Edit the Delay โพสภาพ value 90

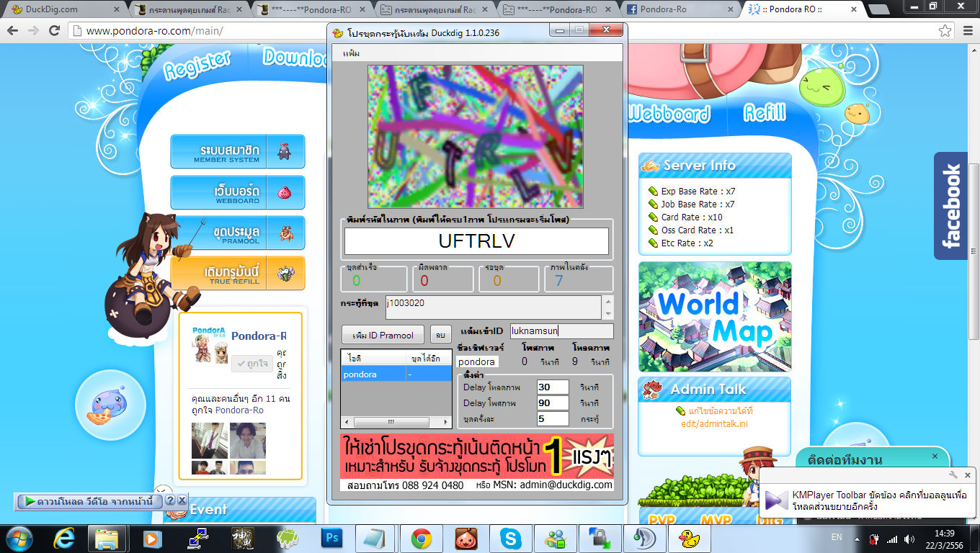click(553, 403)
